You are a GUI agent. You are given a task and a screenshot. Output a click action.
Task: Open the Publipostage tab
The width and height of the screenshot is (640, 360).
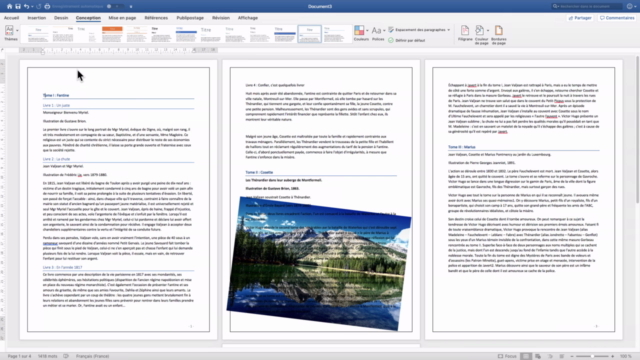[190, 18]
